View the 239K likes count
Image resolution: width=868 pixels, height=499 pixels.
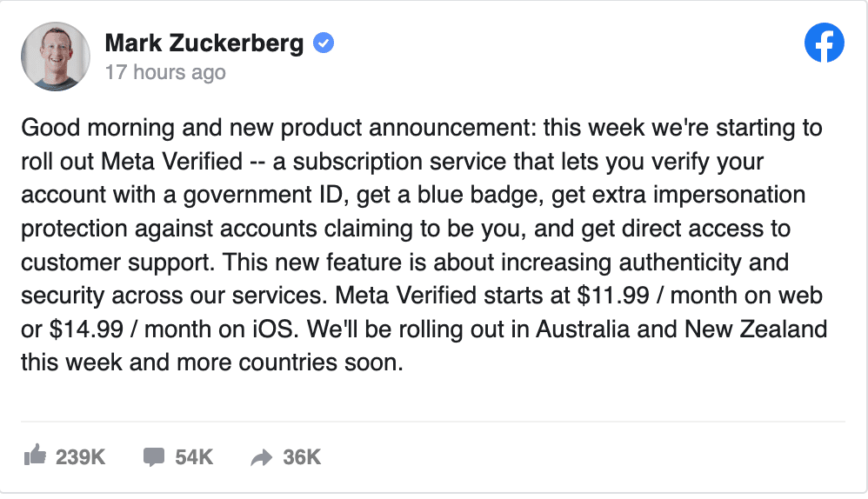[80, 456]
